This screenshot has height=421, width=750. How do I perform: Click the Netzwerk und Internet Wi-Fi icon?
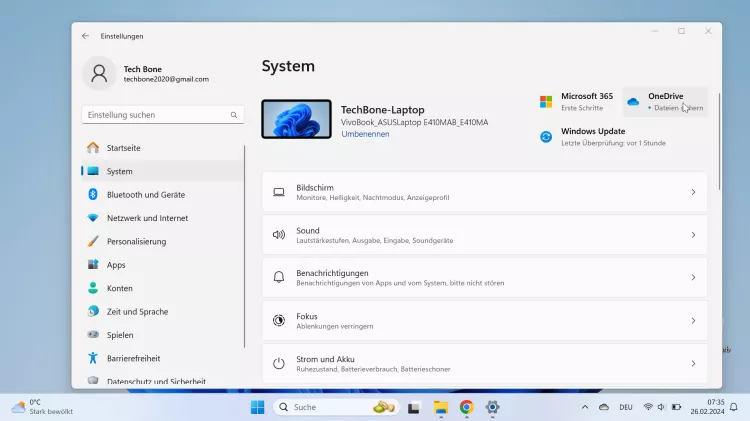(x=93, y=218)
